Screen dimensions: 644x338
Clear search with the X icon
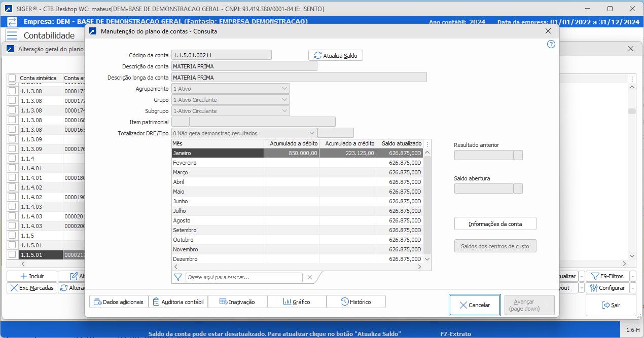[x=310, y=277]
